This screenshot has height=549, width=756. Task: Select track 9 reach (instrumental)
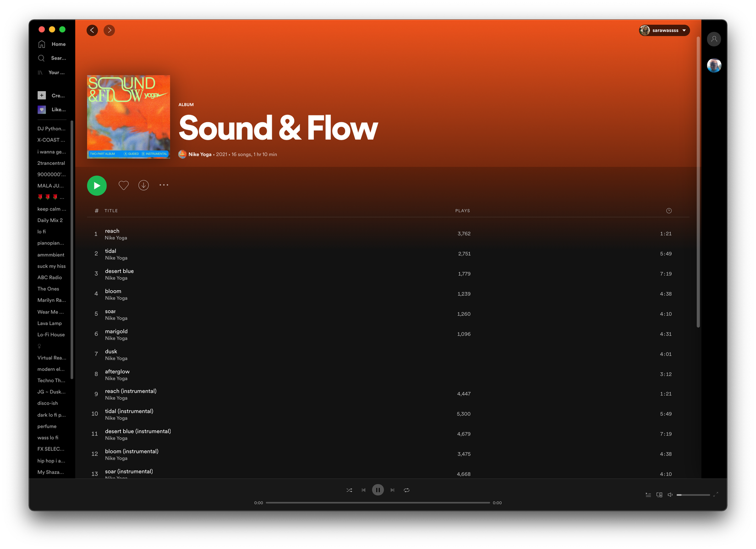click(x=388, y=394)
